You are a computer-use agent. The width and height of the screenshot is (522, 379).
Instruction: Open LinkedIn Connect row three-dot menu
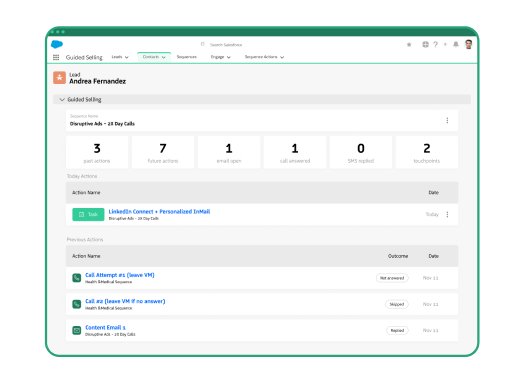pyautogui.click(x=447, y=214)
